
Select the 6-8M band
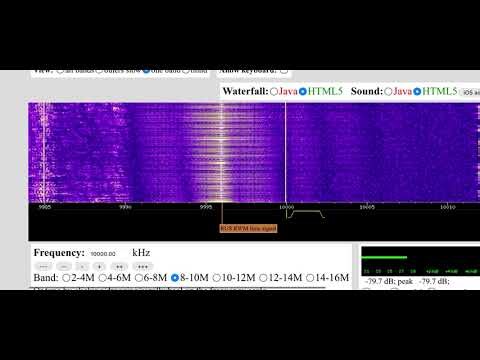(x=139, y=278)
